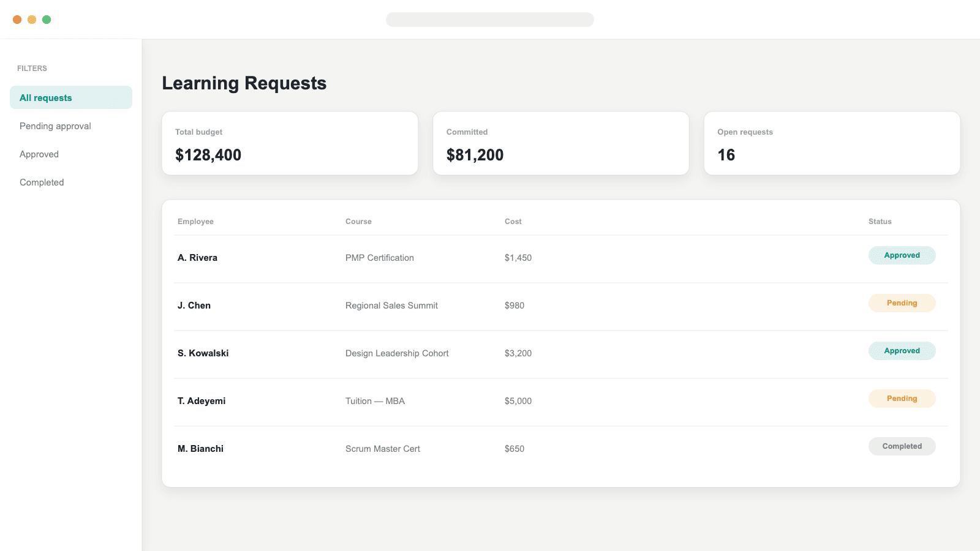This screenshot has height=551, width=980.
Task: Open the Total budget card
Action: [x=290, y=143]
